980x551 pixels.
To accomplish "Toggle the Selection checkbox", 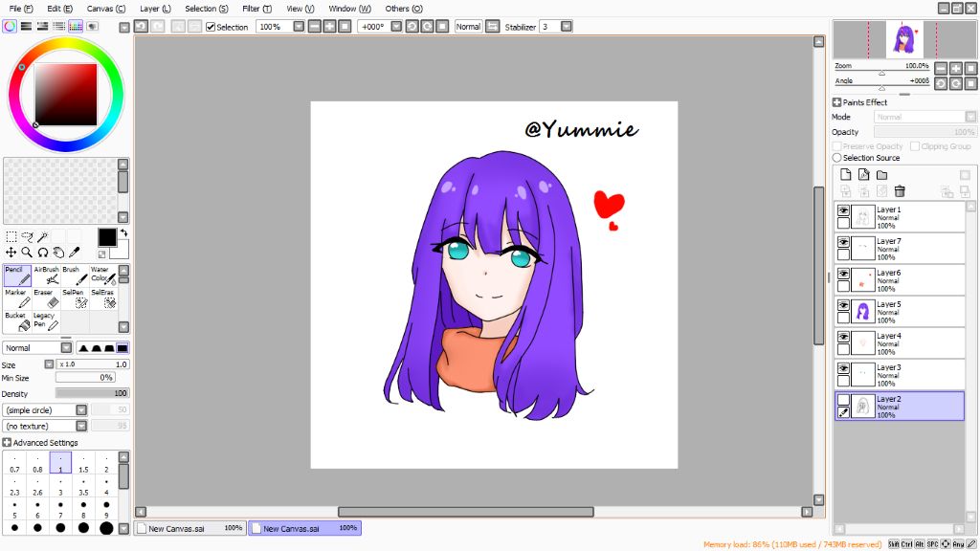I will tap(211, 27).
